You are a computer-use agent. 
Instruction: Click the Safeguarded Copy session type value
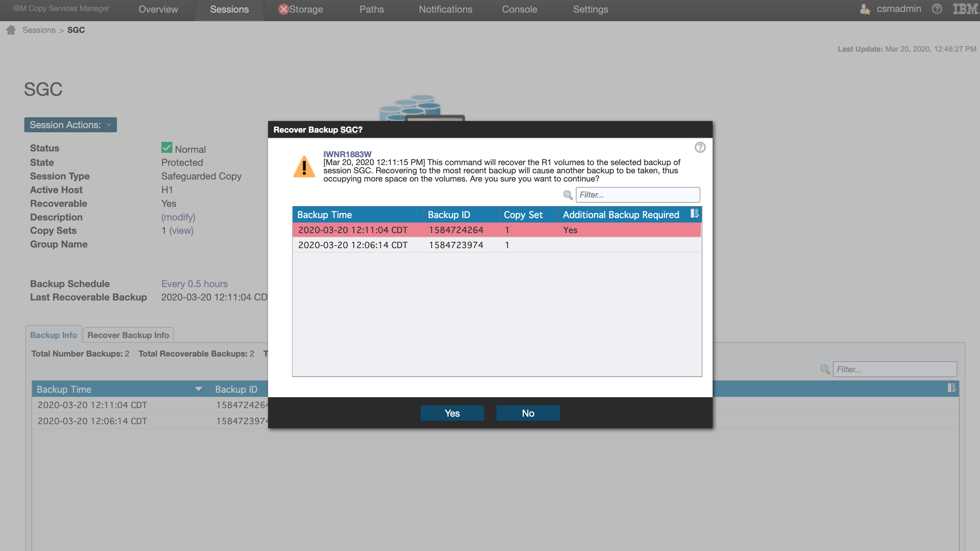tap(201, 176)
